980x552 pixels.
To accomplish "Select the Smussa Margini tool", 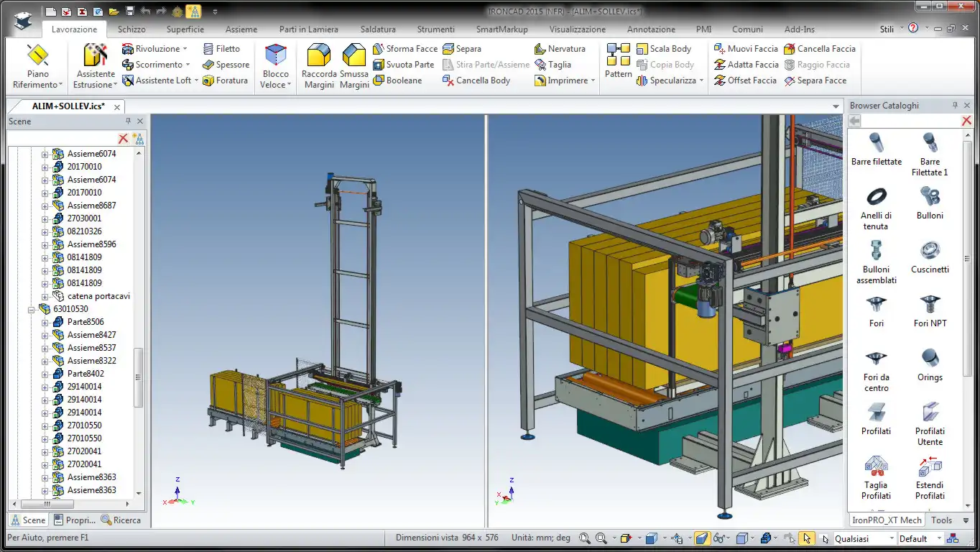I will point(353,55).
